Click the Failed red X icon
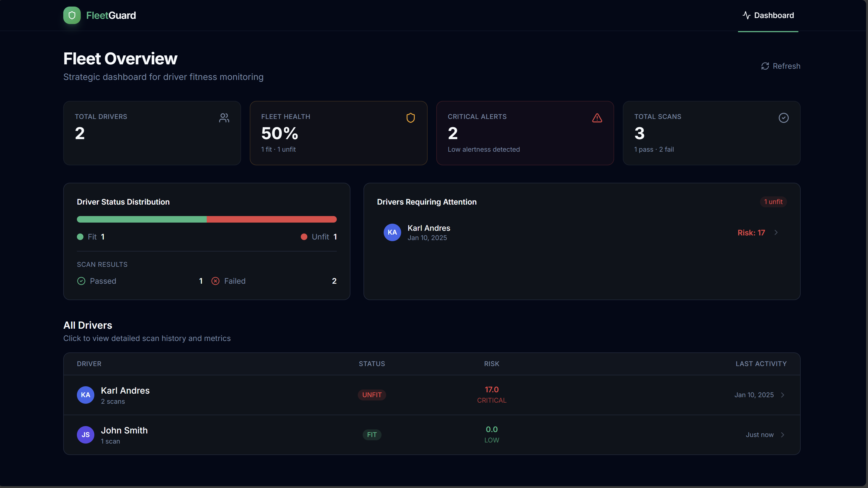868x488 pixels. pos(215,281)
